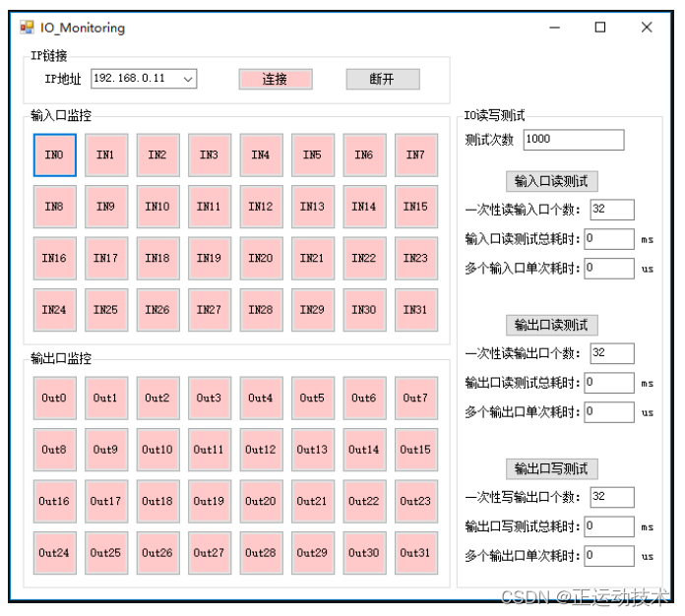Toggle output Out12
685x616 pixels.
coord(261,450)
